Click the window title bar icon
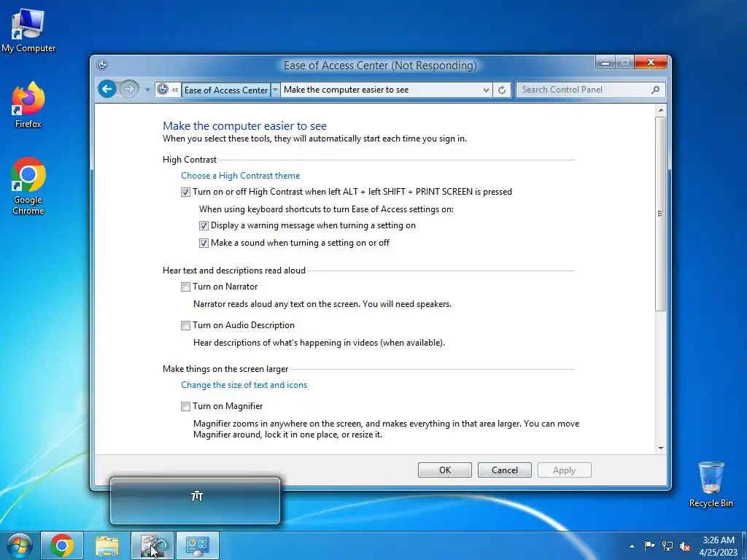747x560 pixels. coord(102,65)
